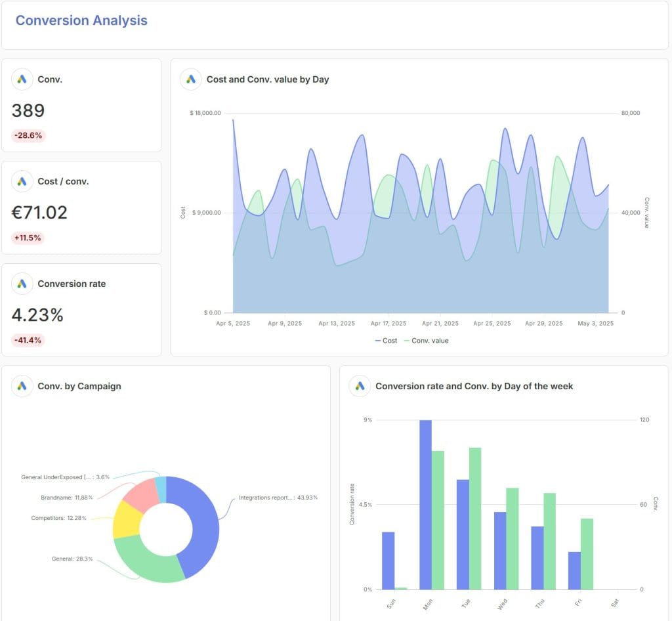Image resolution: width=672 pixels, height=621 pixels.
Task: Click the 389 conversions value
Action: (28, 110)
